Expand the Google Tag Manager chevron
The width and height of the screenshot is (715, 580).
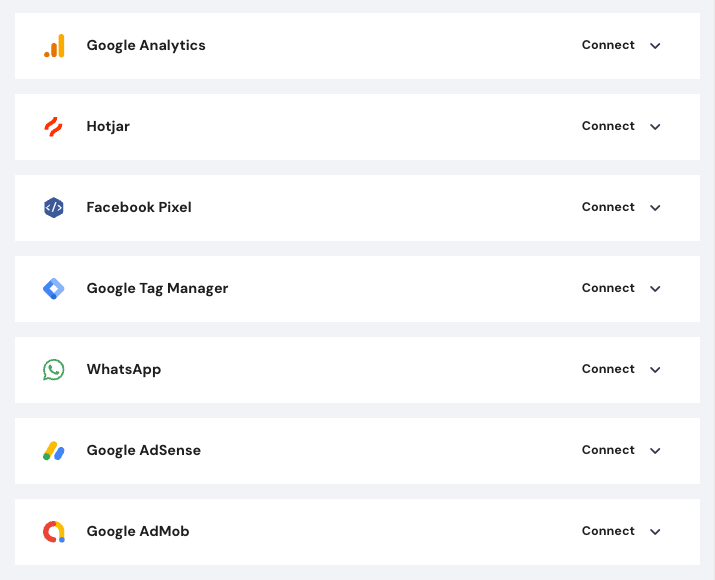(x=655, y=289)
